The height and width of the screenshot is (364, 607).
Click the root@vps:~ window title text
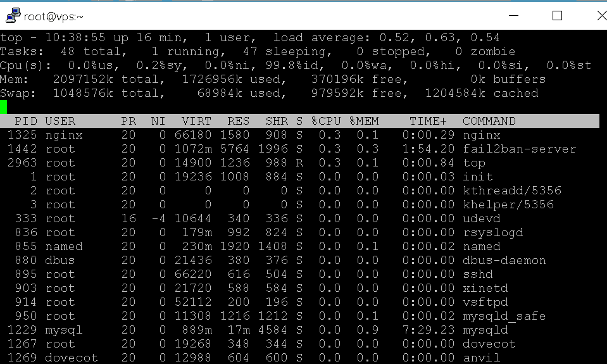[x=54, y=16]
